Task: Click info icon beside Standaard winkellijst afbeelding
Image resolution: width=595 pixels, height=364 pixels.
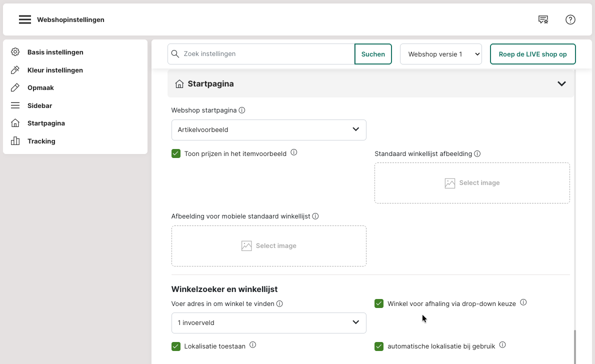Action: pos(477,154)
